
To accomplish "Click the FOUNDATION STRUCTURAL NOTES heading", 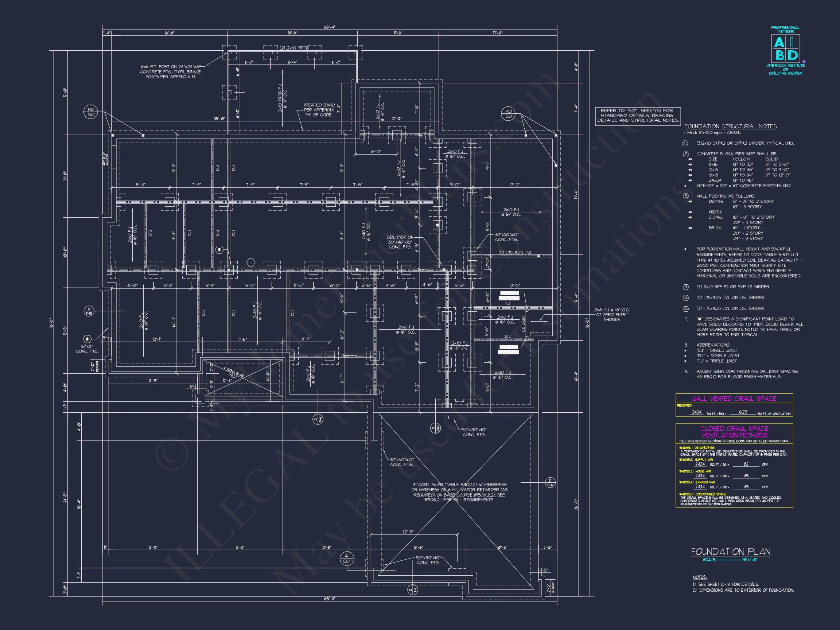I will (x=730, y=127).
